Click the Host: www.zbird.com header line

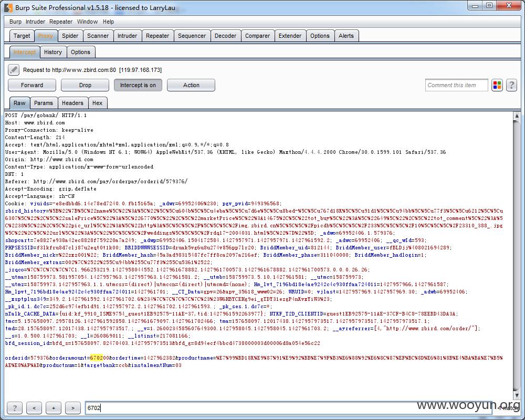tap(35, 122)
